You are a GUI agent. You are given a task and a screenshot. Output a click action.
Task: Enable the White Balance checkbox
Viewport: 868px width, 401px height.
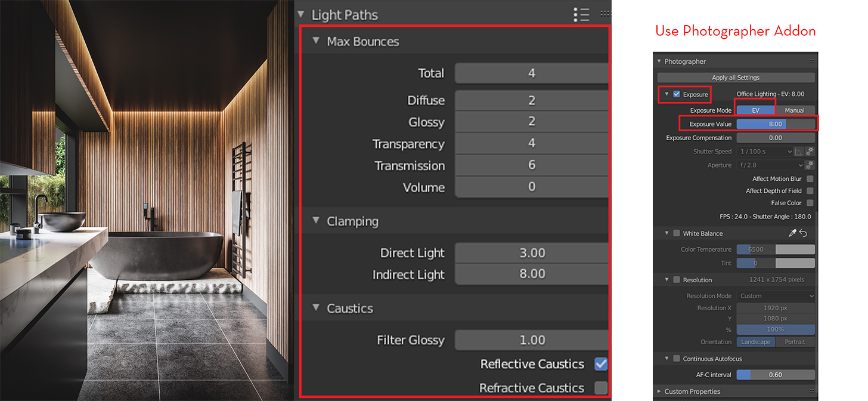tap(677, 233)
